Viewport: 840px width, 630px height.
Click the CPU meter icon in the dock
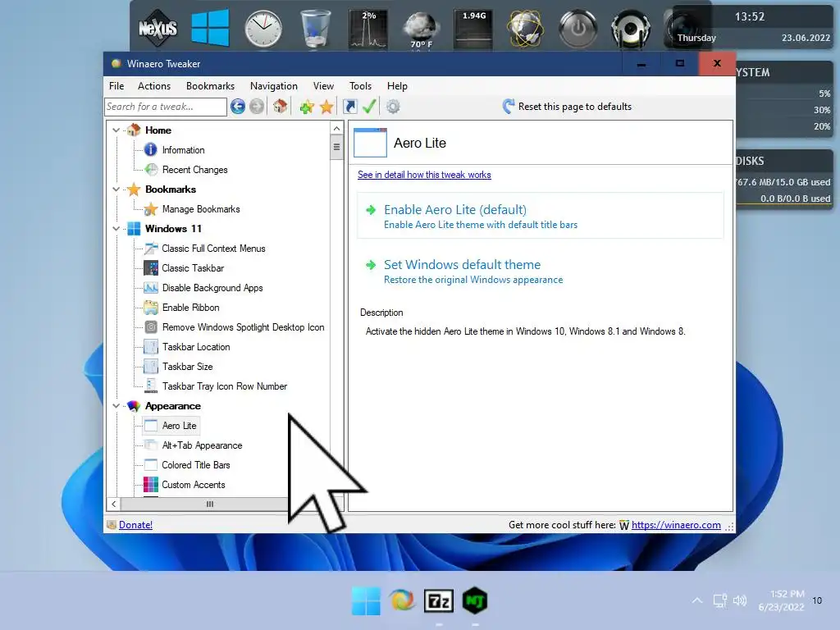coord(368,30)
